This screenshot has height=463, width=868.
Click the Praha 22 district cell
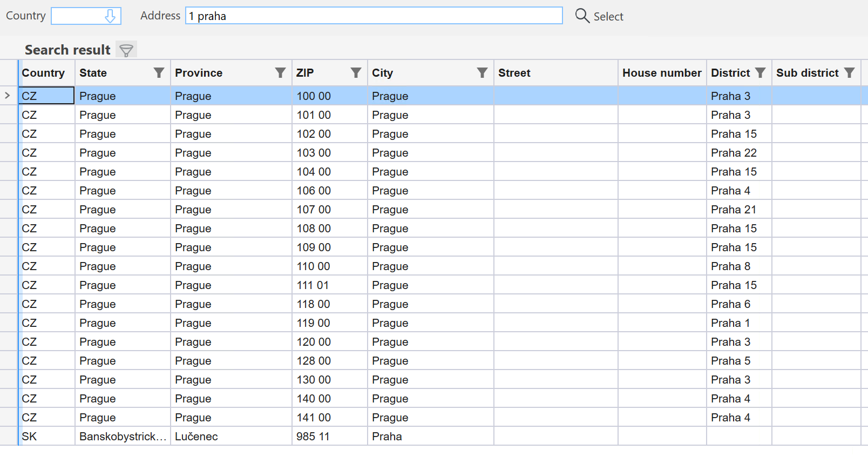pos(734,153)
